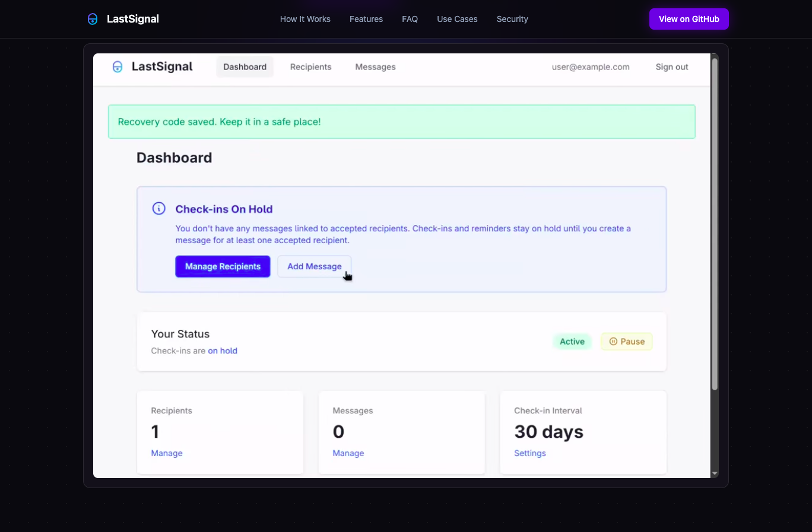Click the 'Check-ins On Hold' heading
The image size is (812, 532).
click(x=224, y=209)
